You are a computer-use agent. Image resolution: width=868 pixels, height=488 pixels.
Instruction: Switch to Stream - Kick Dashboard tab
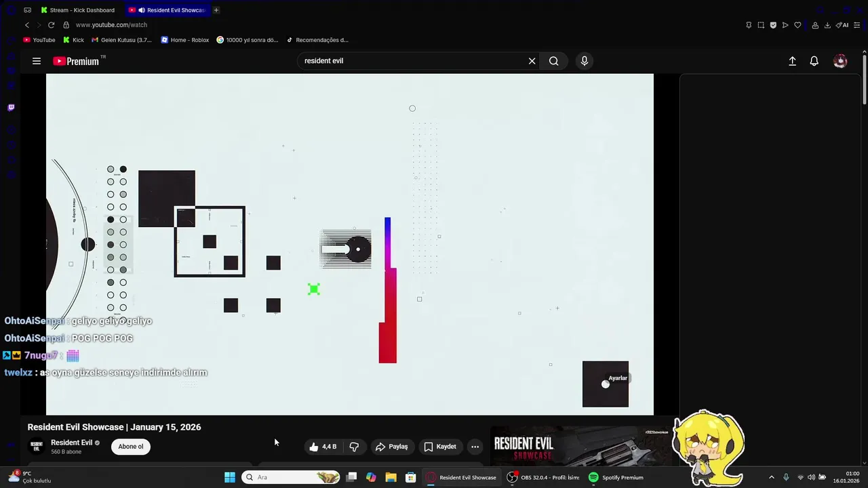point(78,10)
